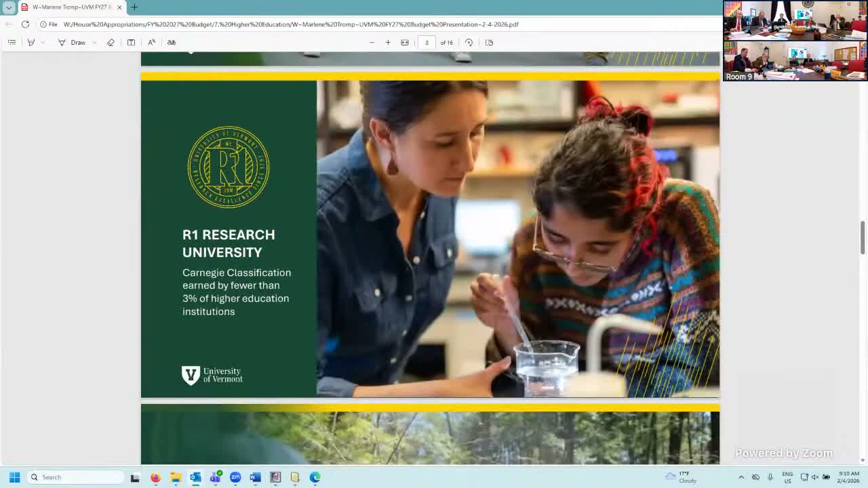Open the page view layout settings
Screen dimensions: 868x488
(x=490, y=42)
